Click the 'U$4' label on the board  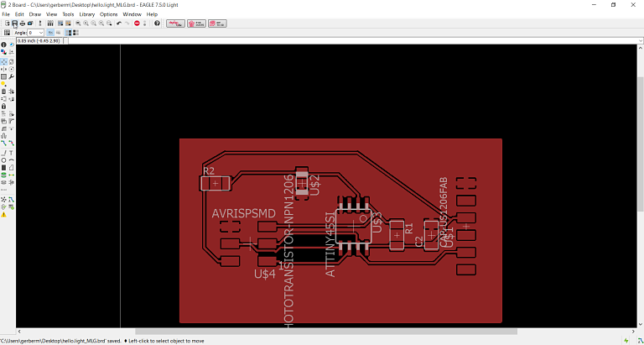click(265, 274)
